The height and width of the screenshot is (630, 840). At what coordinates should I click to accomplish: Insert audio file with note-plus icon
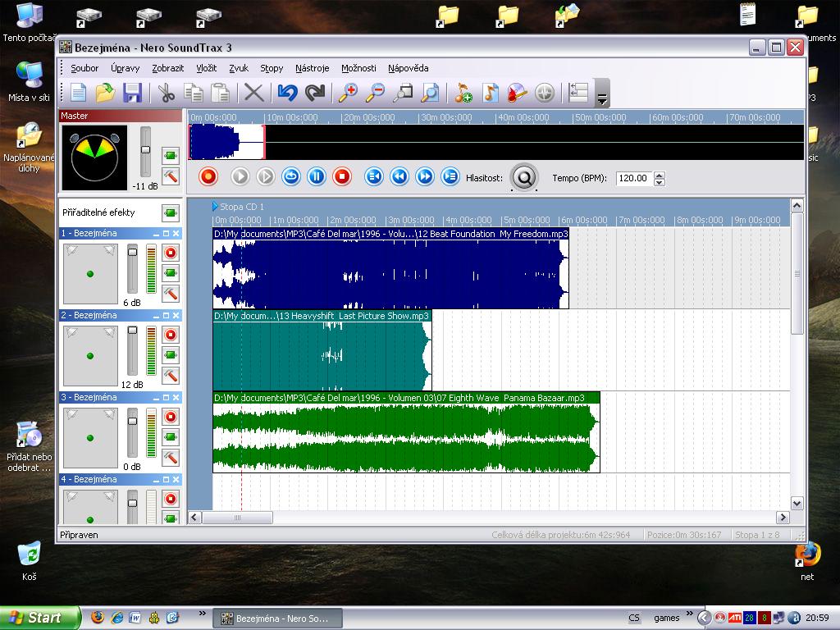(x=463, y=93)
